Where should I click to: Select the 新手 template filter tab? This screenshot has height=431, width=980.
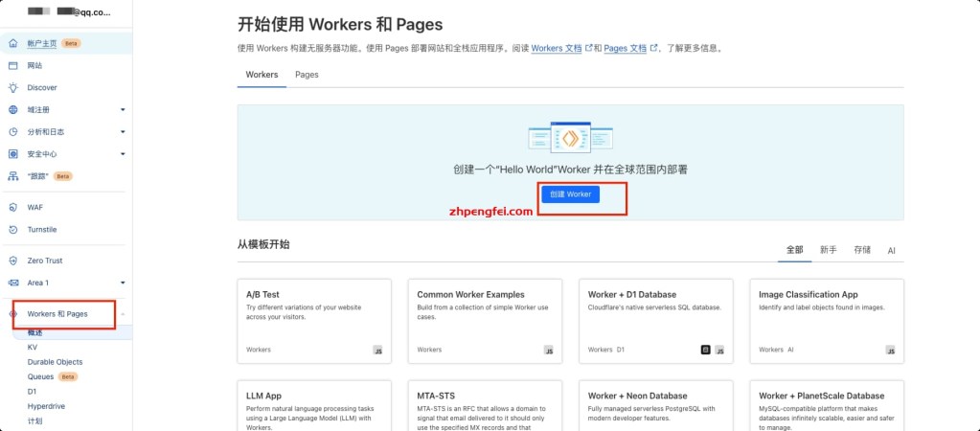pyautogui.click(x=828, y=250)
